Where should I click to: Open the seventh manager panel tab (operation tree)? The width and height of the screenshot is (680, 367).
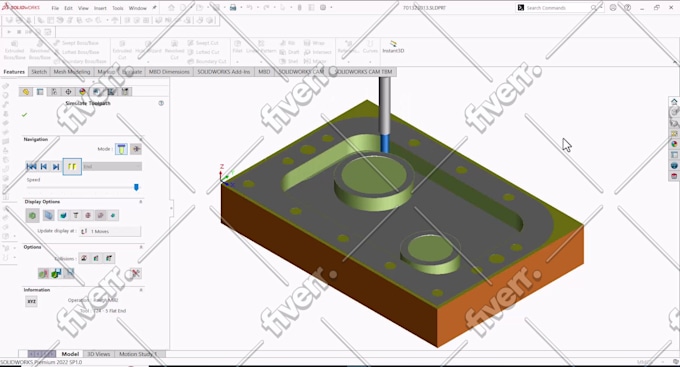tap(111, 92)
